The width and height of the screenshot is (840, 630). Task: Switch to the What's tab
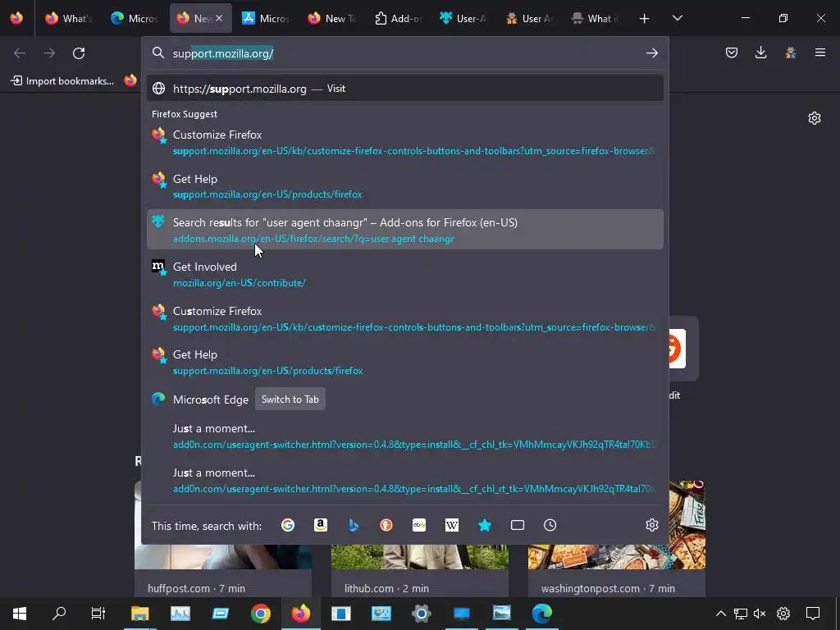(x=68, y=18)
